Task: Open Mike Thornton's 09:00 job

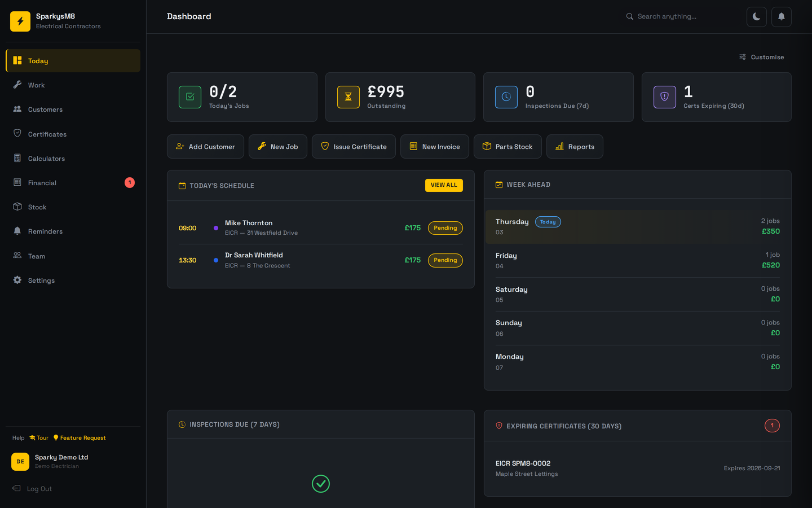Action: [321, 228]
